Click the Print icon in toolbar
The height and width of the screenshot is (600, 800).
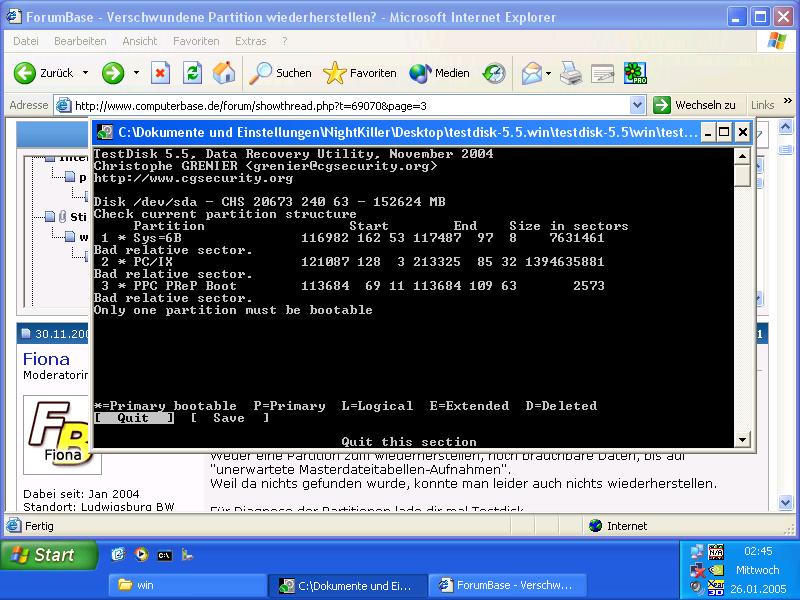[570, 73]
